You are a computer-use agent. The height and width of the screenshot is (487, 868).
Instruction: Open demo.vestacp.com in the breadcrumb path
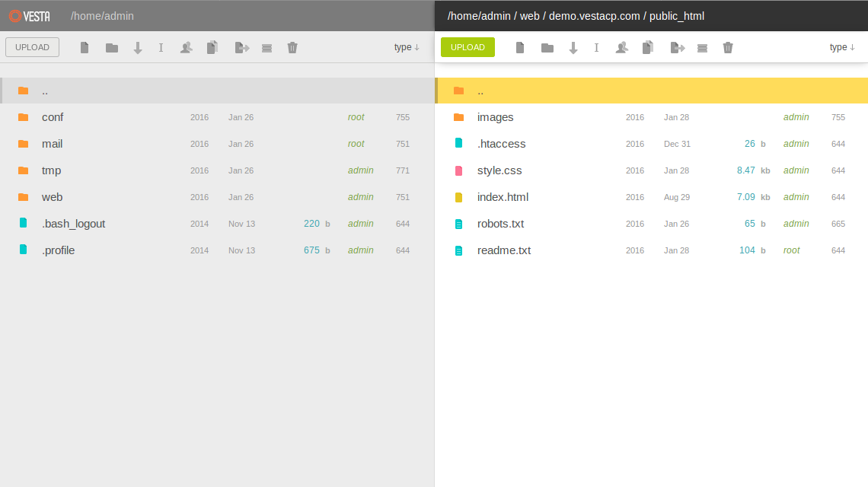[x=593, y=15]
